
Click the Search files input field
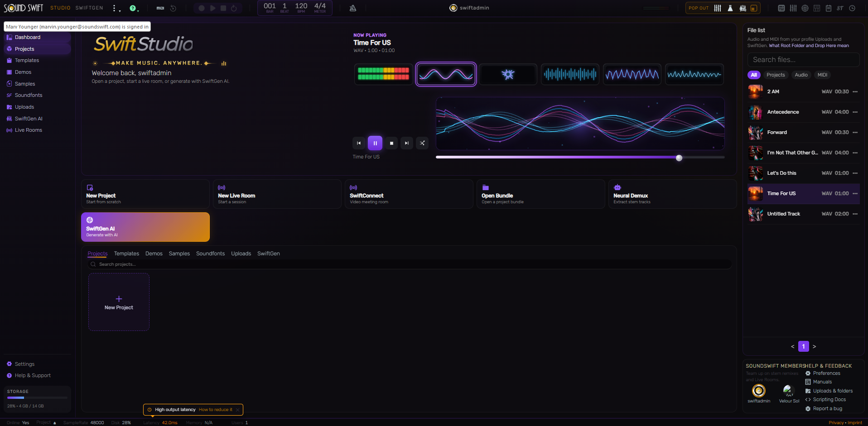[803, 60]
